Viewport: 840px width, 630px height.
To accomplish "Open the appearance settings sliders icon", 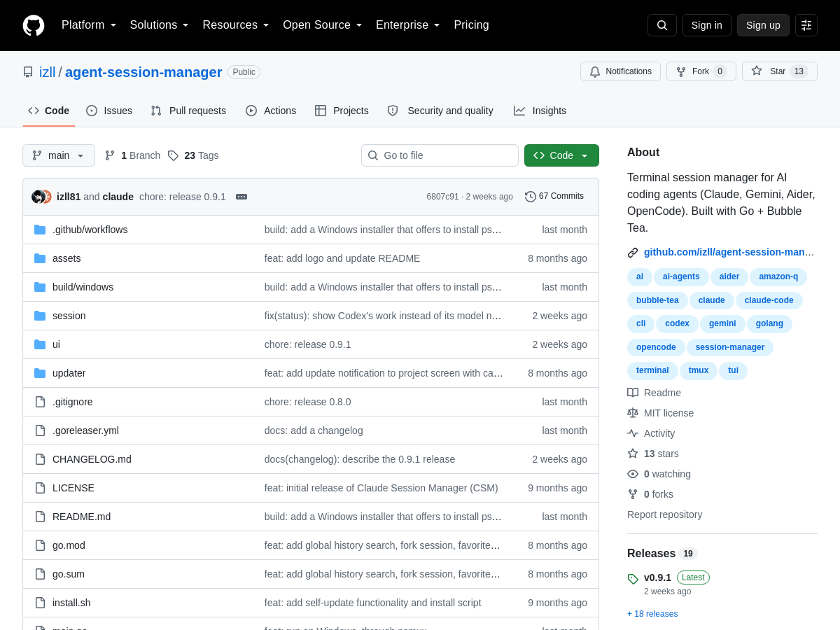I will [x=806, y=25].
